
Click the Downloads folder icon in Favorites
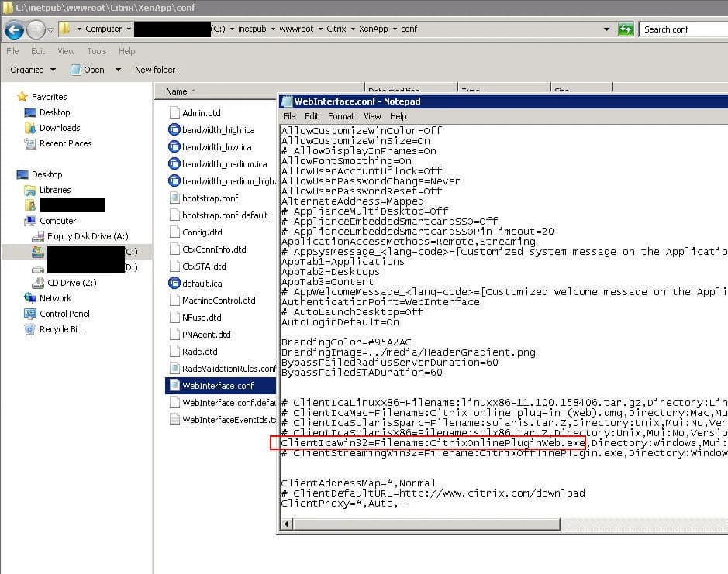[x=29, y=128]
